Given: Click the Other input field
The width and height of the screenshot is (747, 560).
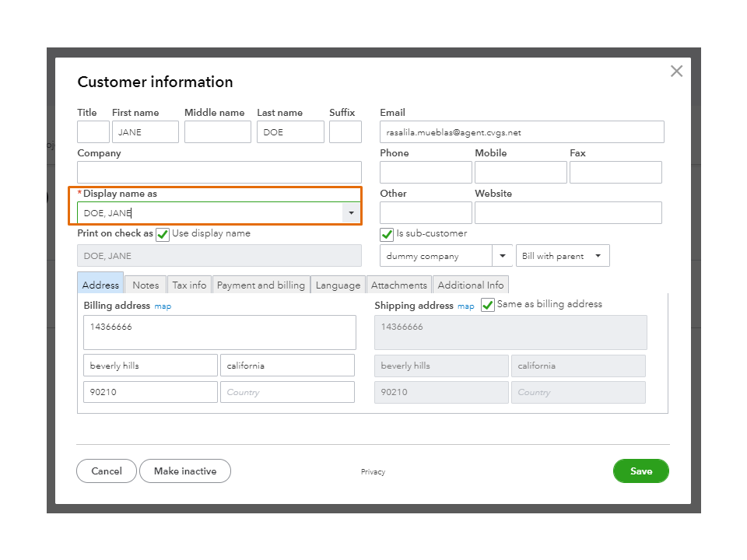Looking at the screenshot, I should 426,213.
